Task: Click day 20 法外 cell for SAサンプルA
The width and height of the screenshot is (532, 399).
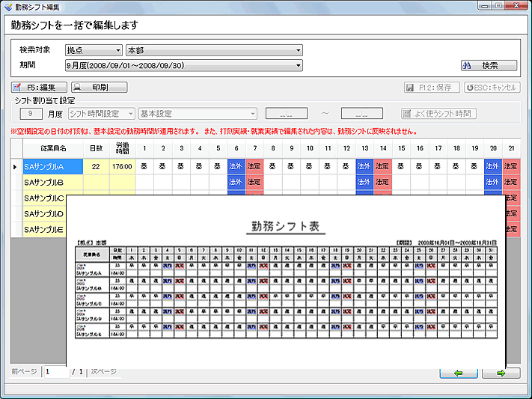Action: [492, 167]
